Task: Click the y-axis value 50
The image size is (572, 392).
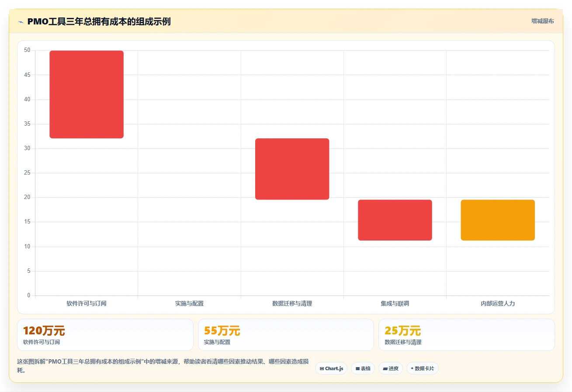Action: pos(27,51)
